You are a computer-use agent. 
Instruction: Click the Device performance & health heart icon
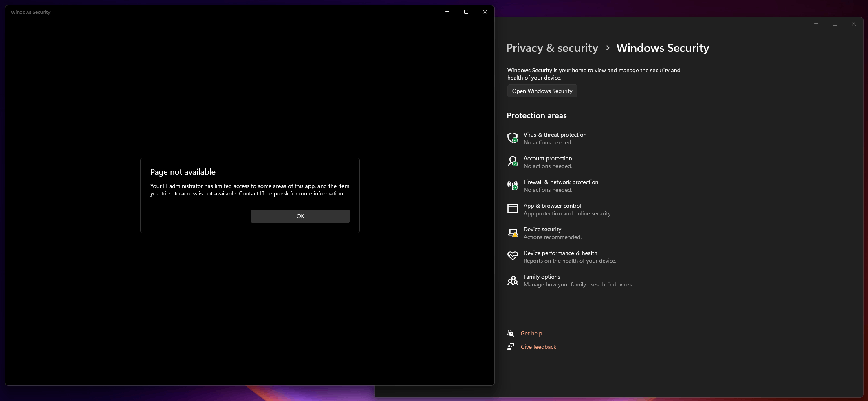[513, 256]
